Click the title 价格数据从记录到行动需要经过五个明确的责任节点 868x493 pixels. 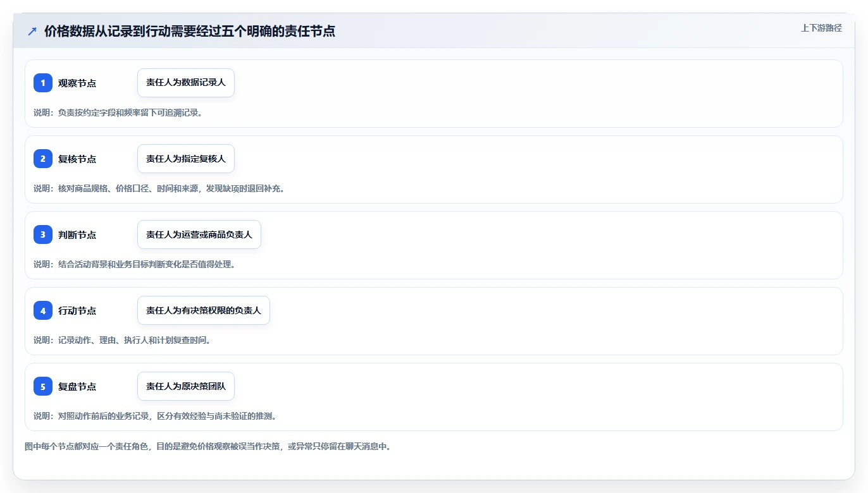(x=190, y=32)
